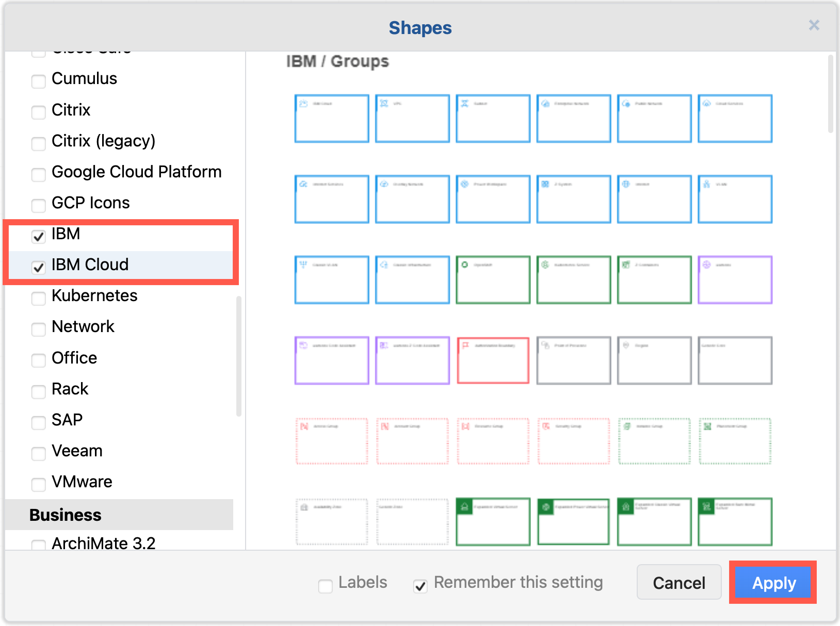840x626 pixels.
Task: Enable the Google Cloud Platform library
Action: [x=38, y=175]
